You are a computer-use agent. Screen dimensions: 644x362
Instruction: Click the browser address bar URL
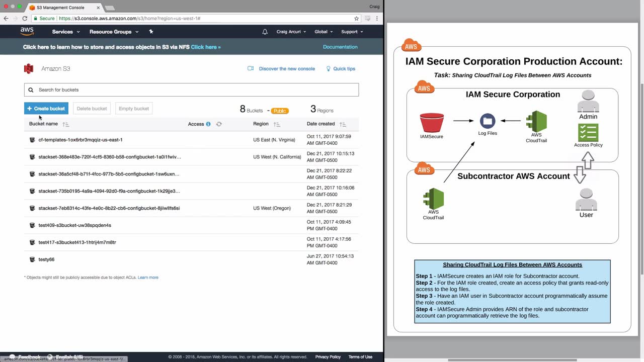click(x=130, y=19)
